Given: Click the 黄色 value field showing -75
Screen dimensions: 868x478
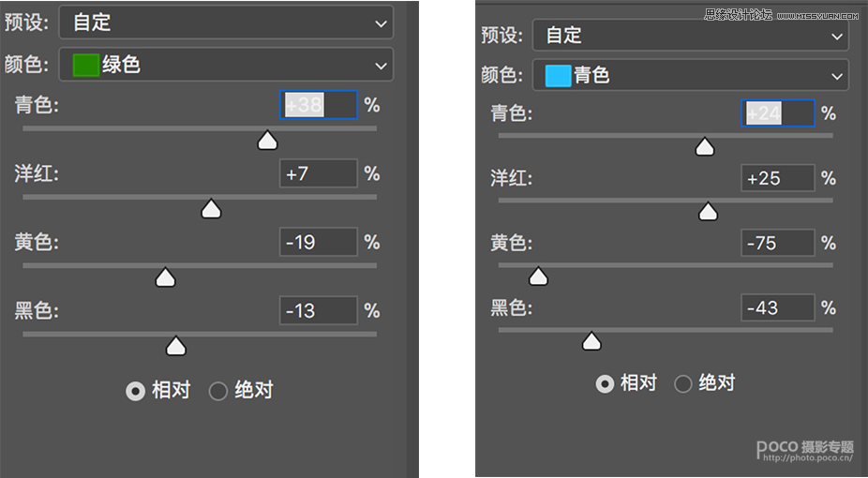Looking at the screenshot, I should click(776, 243).
